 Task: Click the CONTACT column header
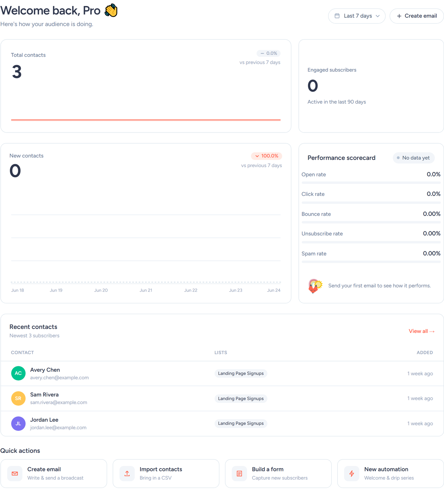pyautogui.click(x=23, y=353)
